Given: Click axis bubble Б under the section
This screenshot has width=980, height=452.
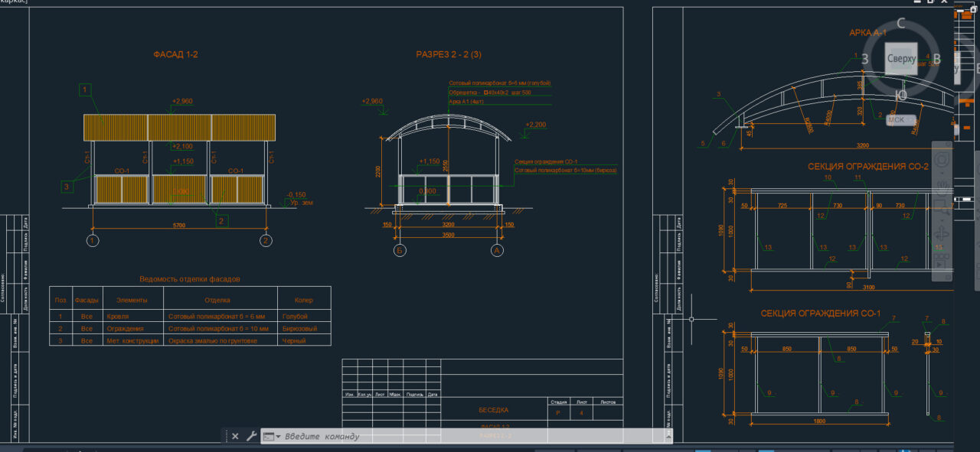Looking at the screenshot, I should (x=399, y=251).
